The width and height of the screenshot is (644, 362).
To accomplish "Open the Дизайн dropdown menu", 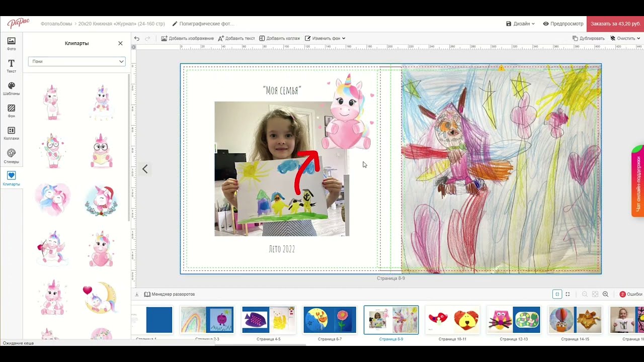I will pyautogui.click(x=520, y=24).
